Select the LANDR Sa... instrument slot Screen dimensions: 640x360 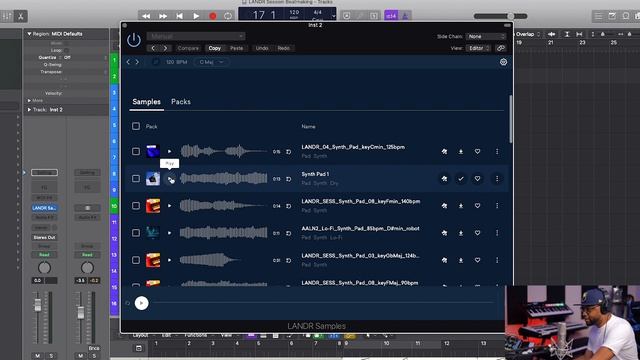(44, 208)
